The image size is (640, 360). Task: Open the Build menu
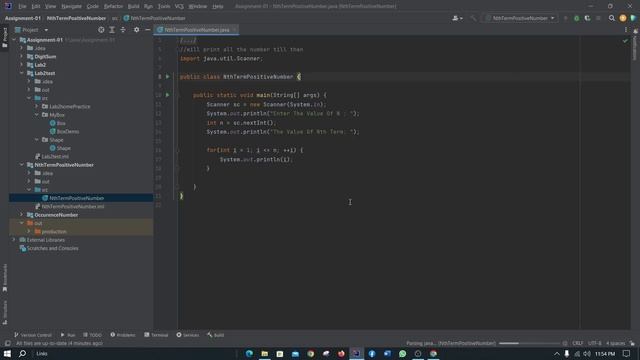(133, 6)
